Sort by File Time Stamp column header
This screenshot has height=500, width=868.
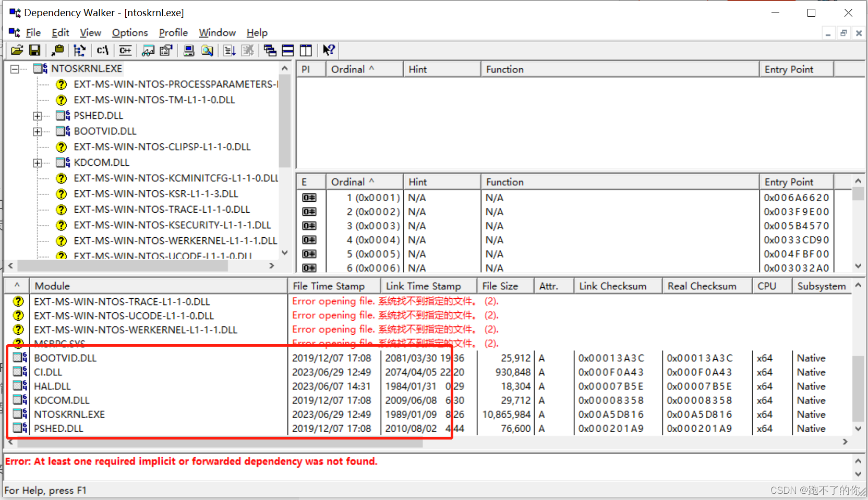pyautogui.click(x=334, y=286)
